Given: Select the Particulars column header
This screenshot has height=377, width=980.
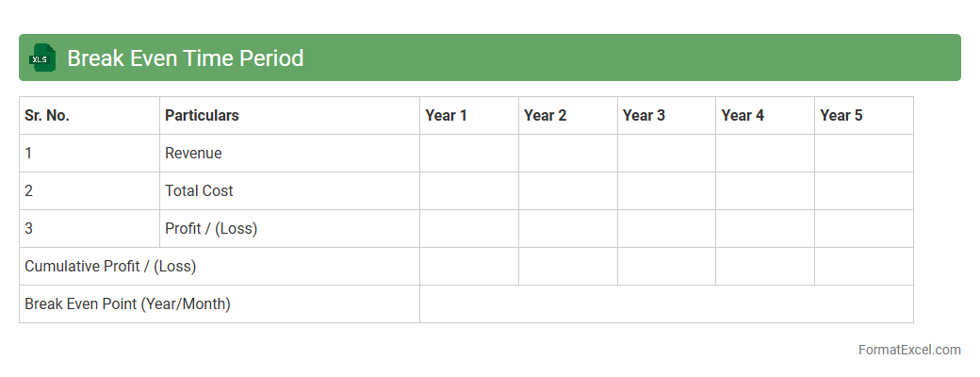Looking at the screenshot, I should [202, 116].
